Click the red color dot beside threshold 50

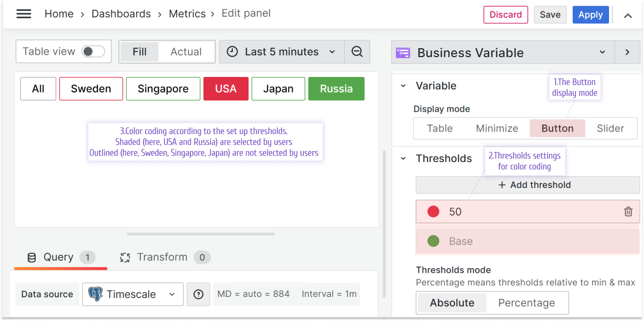(x=433, y=211)
